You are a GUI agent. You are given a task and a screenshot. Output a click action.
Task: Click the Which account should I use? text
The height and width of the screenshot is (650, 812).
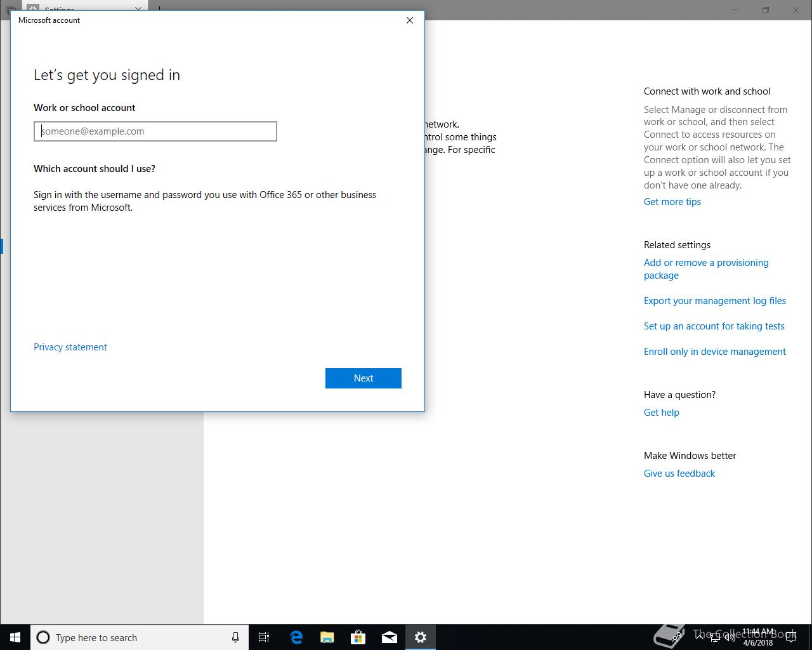[95, 169]
